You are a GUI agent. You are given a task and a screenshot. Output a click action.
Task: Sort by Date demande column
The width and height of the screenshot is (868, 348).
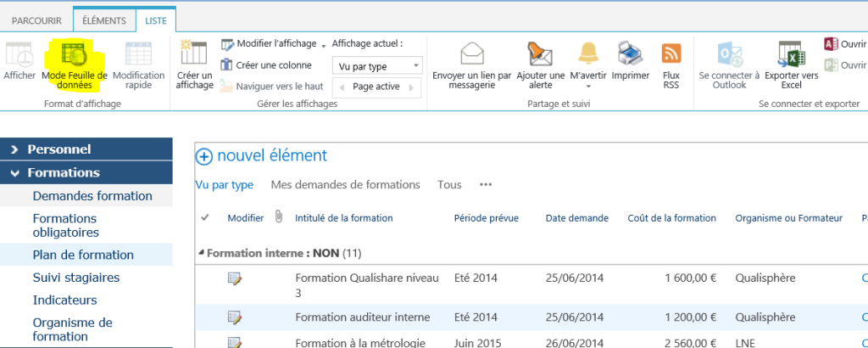pos(576,218)
